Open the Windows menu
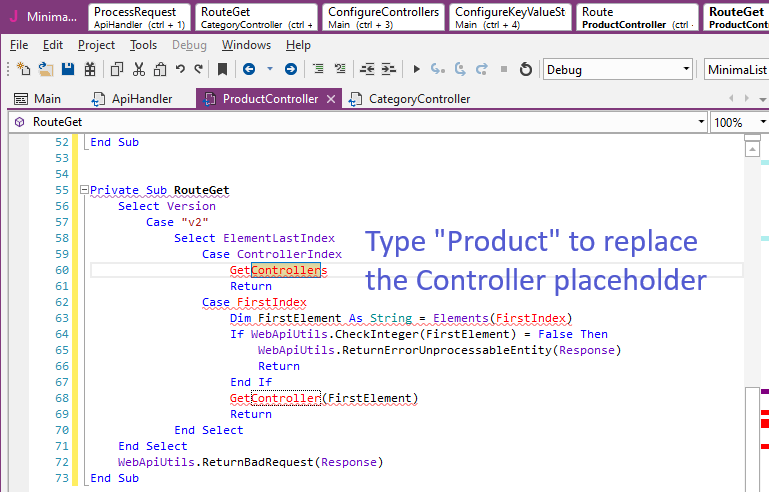The image size is (769, 492). coord(246,45)
